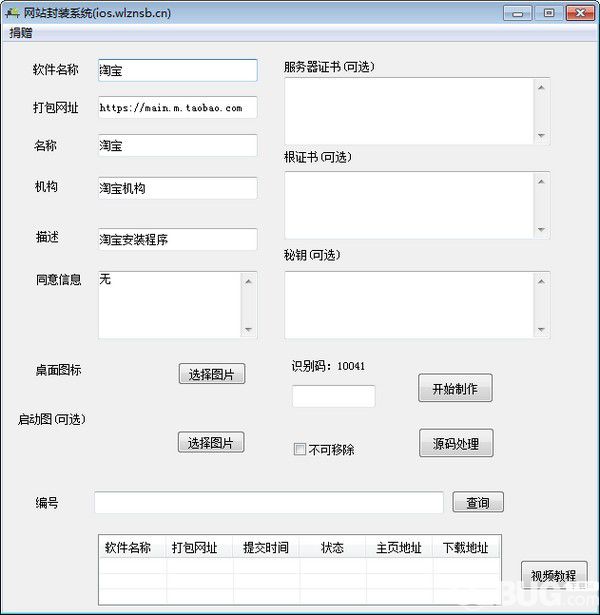This screenshot has height=615, width=600.
Task: Click the 主页地址 column header
Action: (x=399, y=547)
